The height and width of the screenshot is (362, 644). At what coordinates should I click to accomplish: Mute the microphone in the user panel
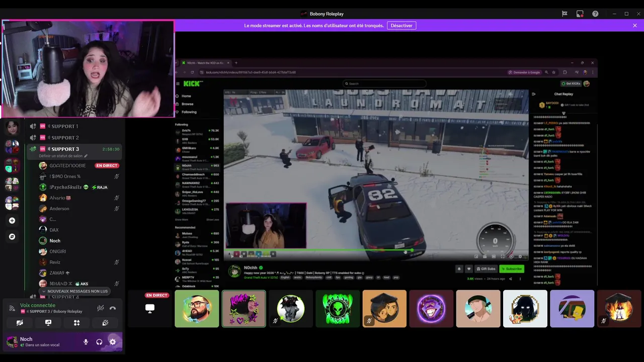pyautogui.click(x=86, y=342)
